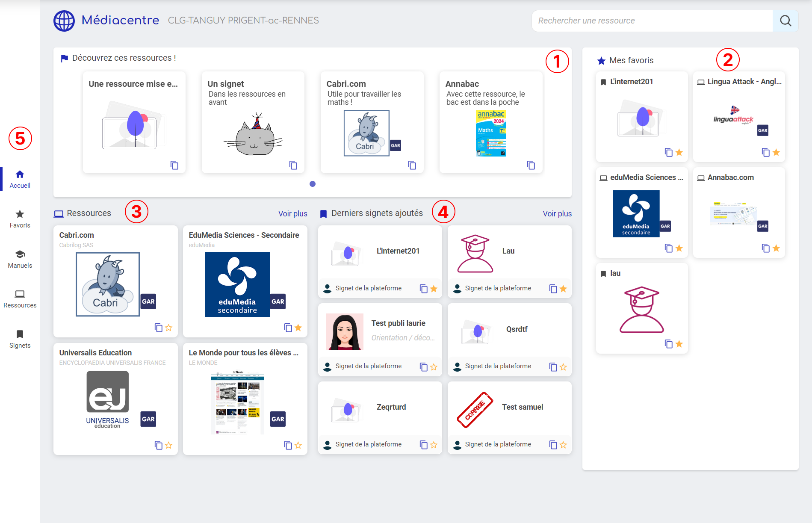812x523 pixels.
Task: Open the graduate avatar of 'lau' favorite
Action: (642, 310)
